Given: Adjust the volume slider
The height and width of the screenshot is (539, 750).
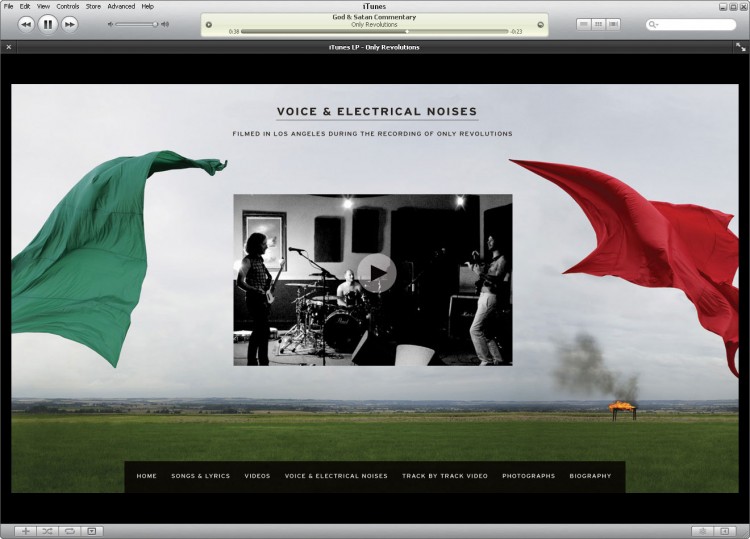Looking at the screenshot, I should pos(136,24).
